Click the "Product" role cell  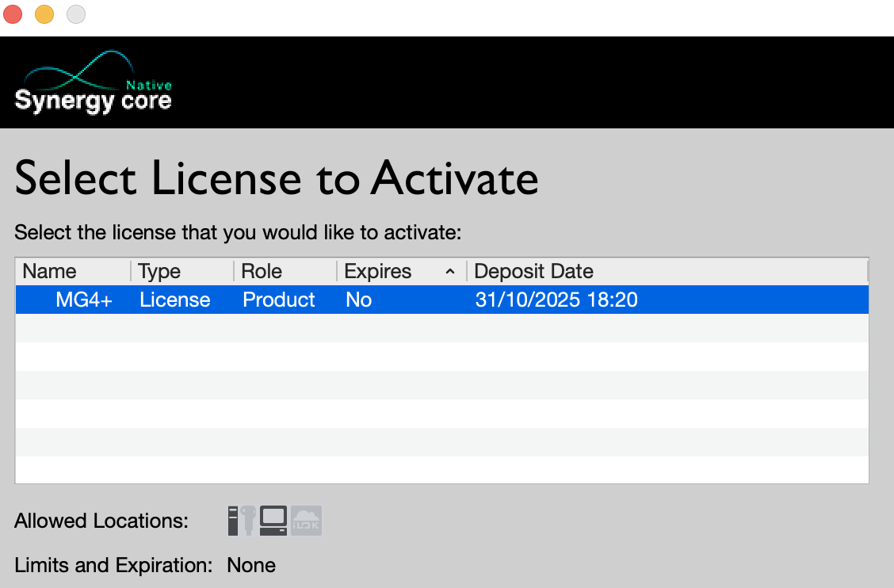tap(279, 300)
